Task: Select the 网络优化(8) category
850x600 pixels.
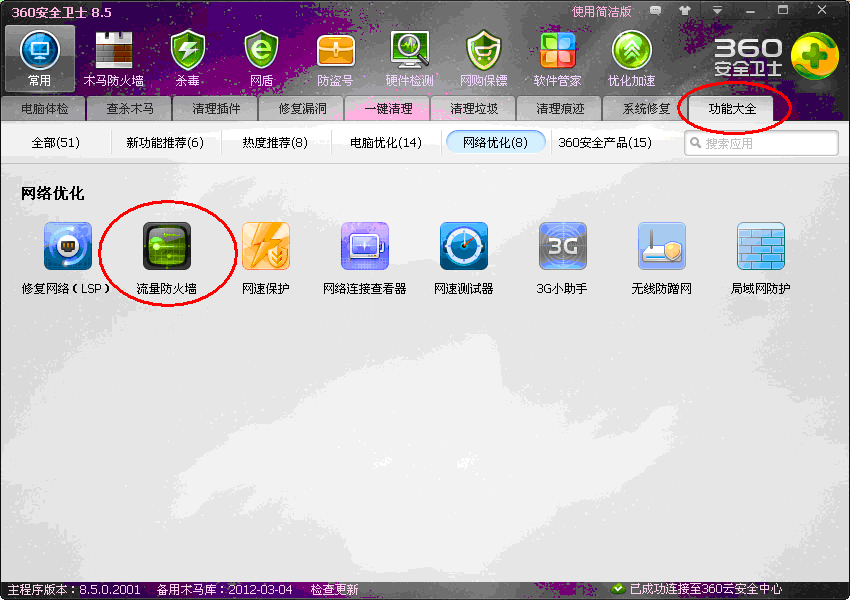Action: coord(495,143)
